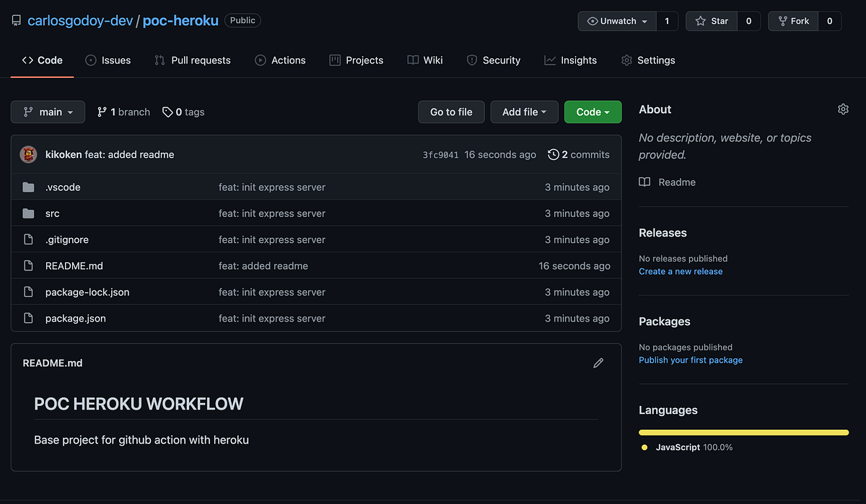
Task: Click the Create a new release link
Action: 681,271
